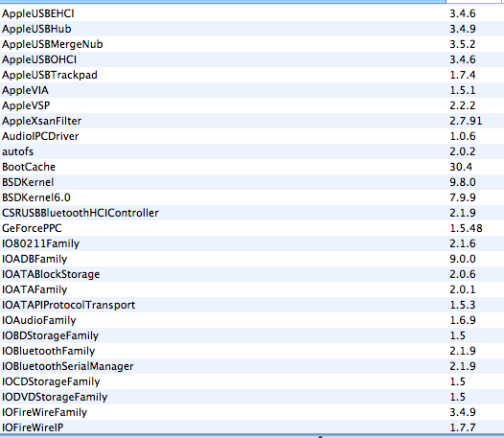Select the GeForcePPC extension

click(x=252, y=228)
